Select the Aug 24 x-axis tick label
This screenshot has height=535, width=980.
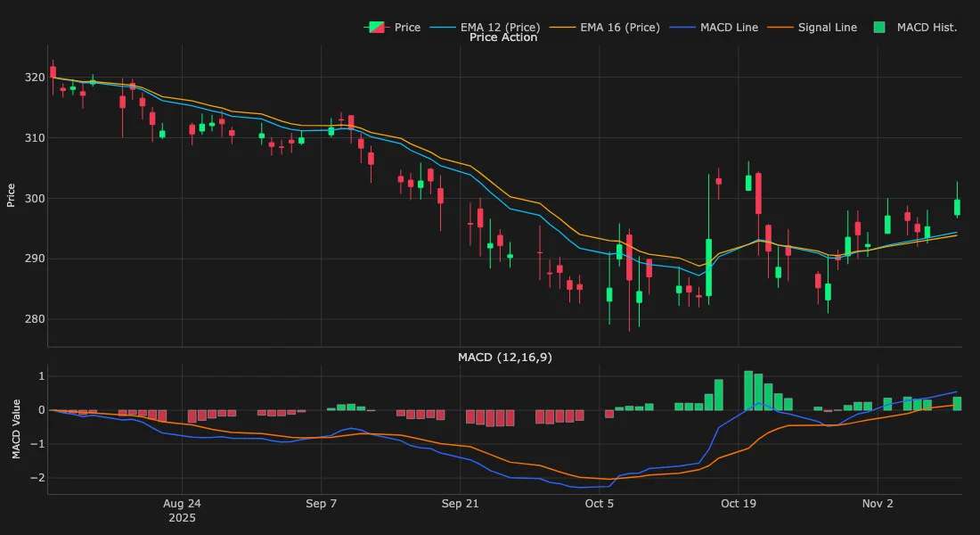pyautogui.click(x=182, y=504)
